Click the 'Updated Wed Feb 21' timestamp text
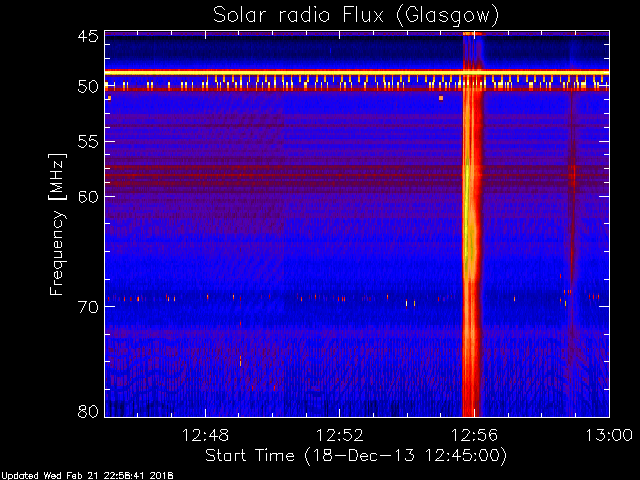 tap(88, 475)
